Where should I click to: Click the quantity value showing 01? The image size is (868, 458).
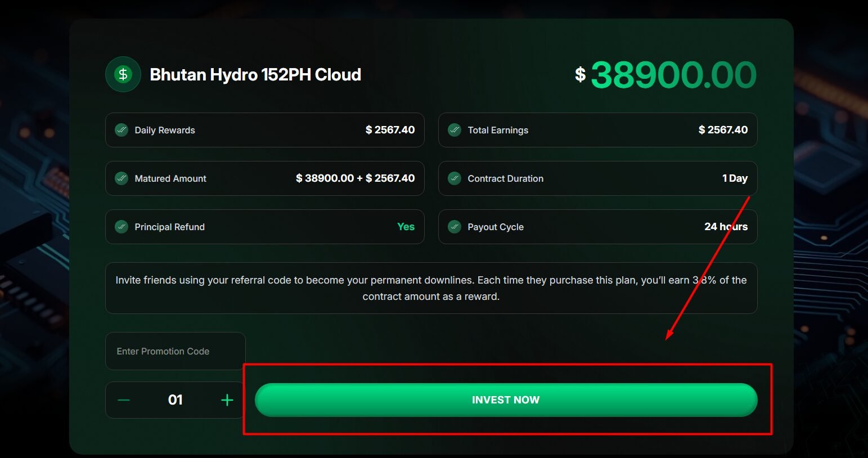click(x=175, y=400)
